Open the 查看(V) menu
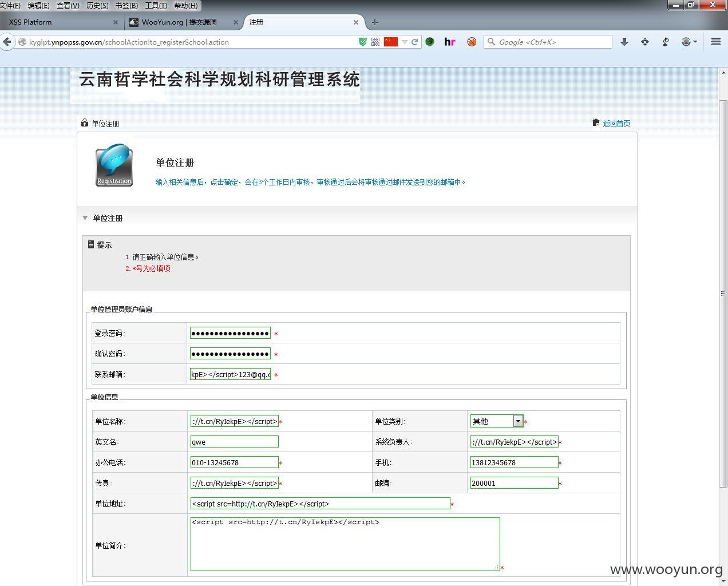The image size is (728, 586). (x=68, y=5)
